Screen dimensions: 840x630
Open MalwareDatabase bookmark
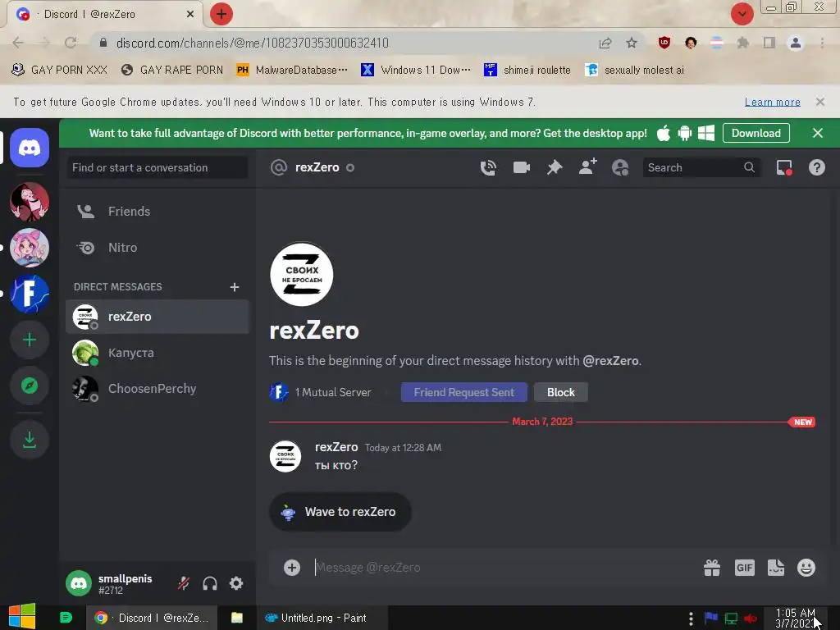[x=292, y=70]
